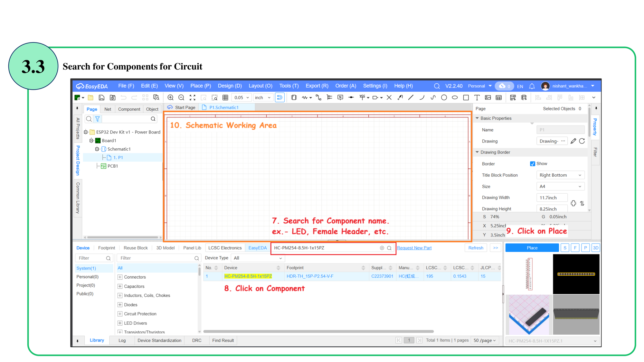The image size is (644, 362).
Task: Toggle the P picture preview button
Action: 585,248
